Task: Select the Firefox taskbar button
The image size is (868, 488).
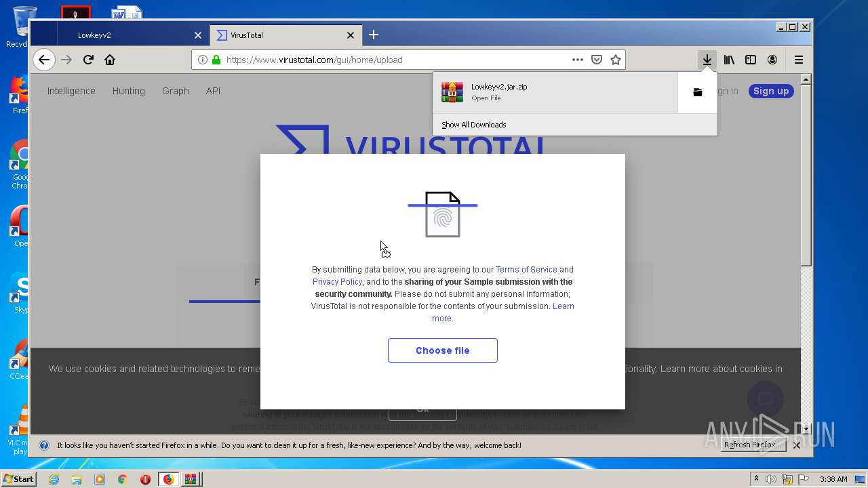Action: 168,479
